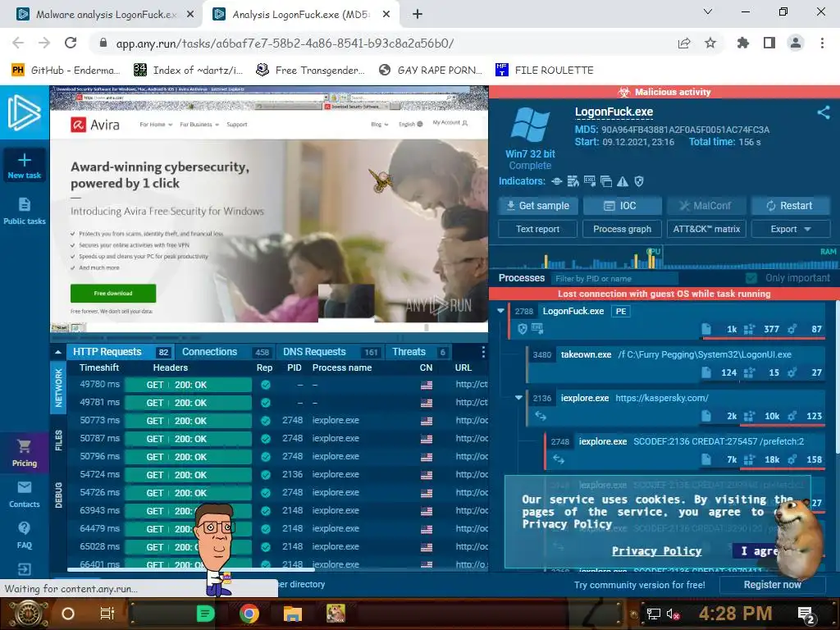Click the ANY.RUN logo icon
The width and height of the screenshot is (840, 630).
pos(24,112)
